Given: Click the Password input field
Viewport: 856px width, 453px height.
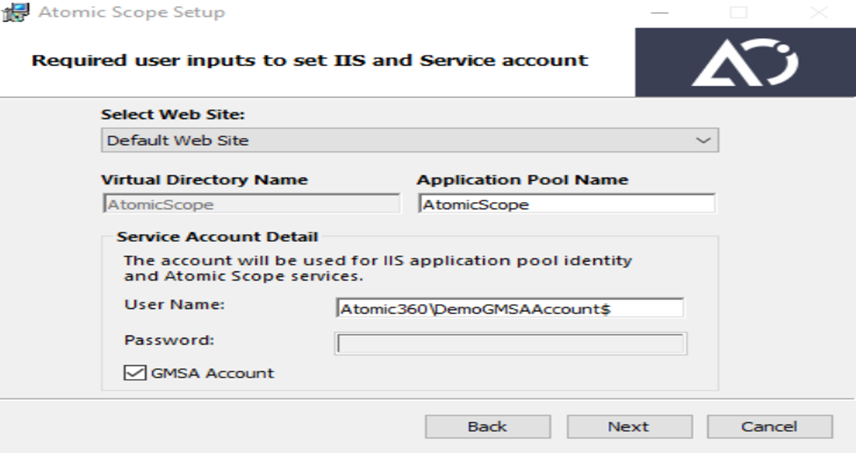Looking at the screenshot, I should click(x=510, y=344).
